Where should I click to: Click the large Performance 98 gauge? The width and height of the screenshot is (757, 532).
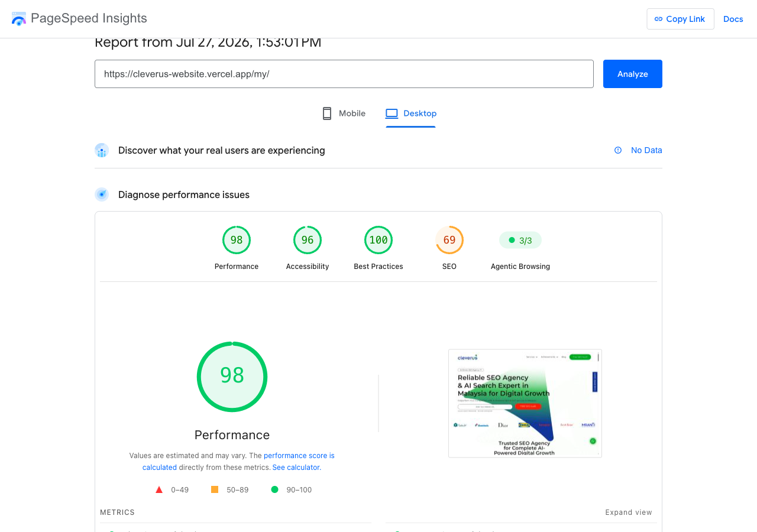coord(232,377)
